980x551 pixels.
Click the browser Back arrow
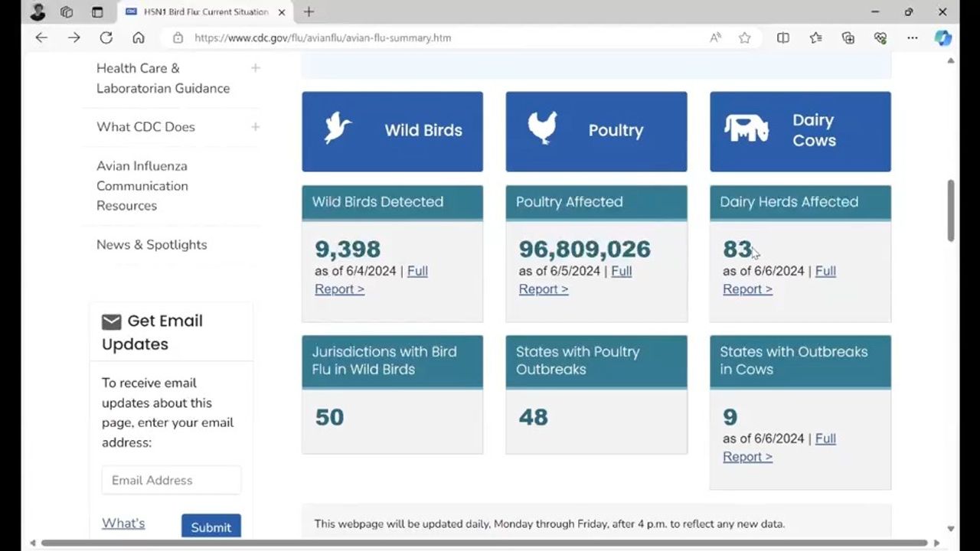point(41,37)
